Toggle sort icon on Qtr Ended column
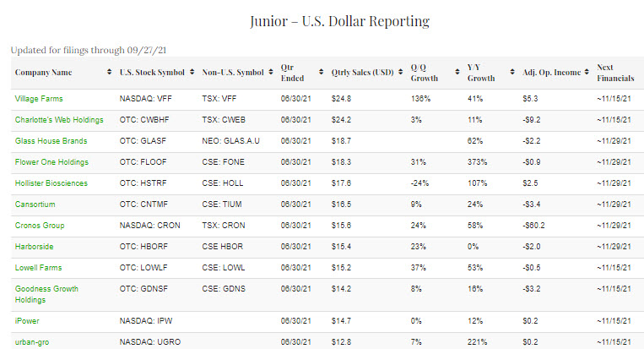The height and width of the screenshot is (349, 644). point(322,73)
